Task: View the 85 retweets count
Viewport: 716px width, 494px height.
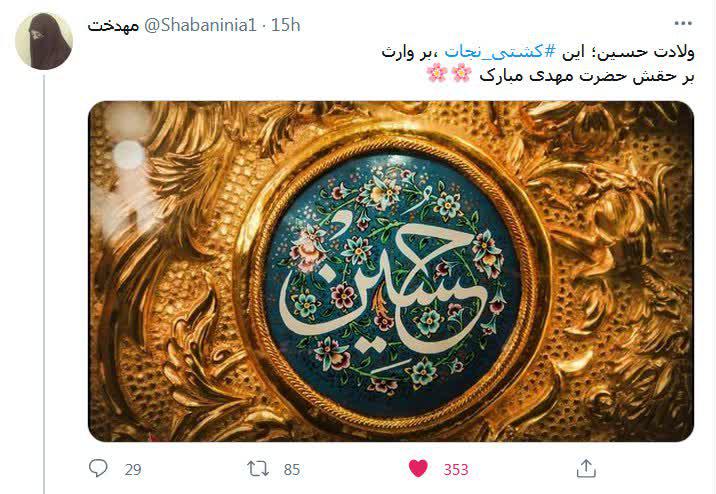Action: 292,469
